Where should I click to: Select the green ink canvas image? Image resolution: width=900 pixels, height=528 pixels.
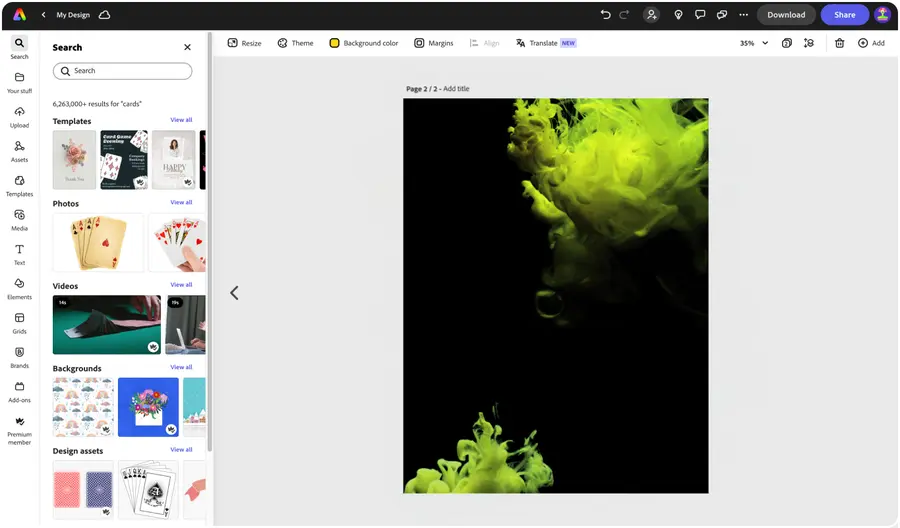point(556,296)
